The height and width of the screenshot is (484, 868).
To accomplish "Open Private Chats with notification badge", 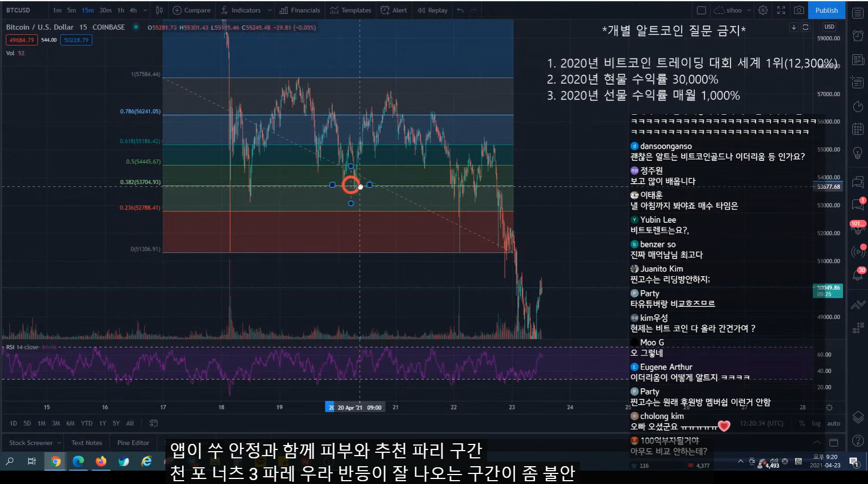I will [x=858, y=204].
